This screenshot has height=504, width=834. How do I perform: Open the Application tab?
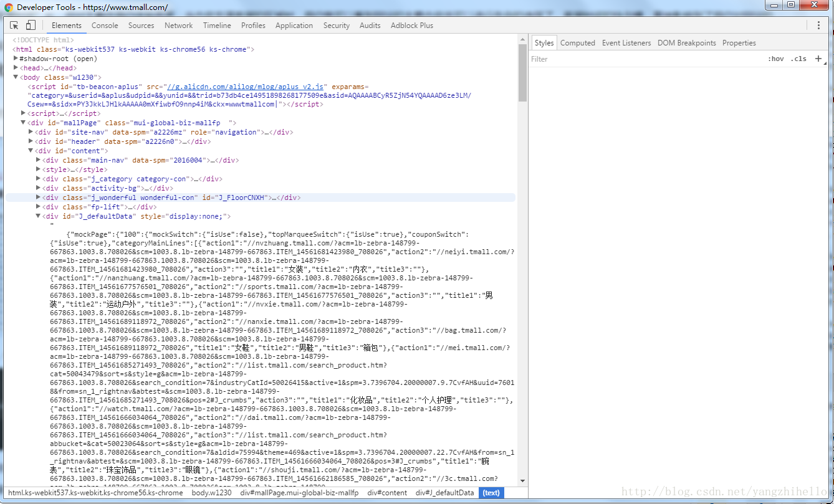[x=294, y=26]
